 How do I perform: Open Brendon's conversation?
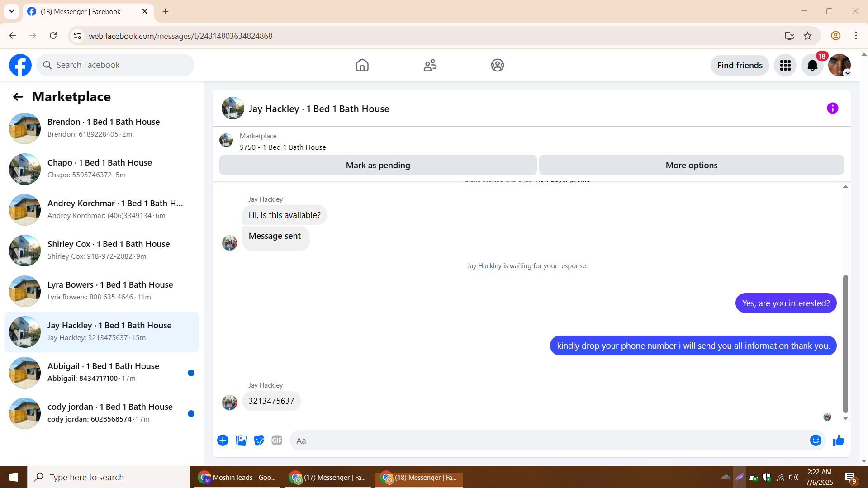(102, 128)
